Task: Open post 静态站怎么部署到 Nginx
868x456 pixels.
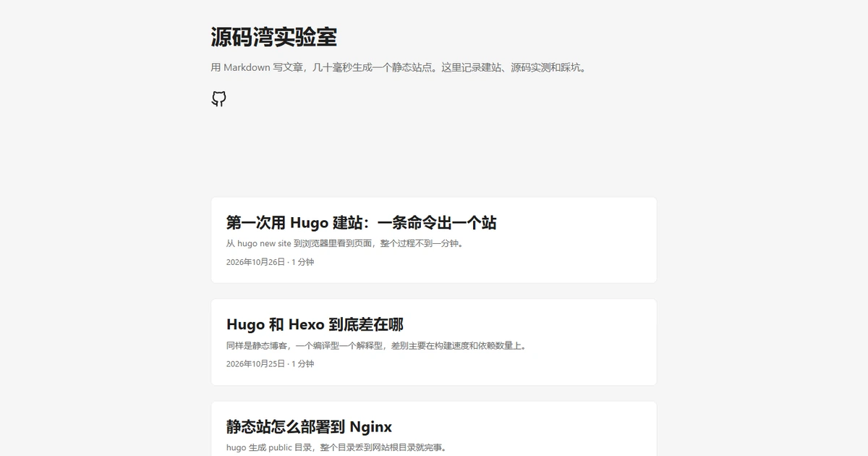Action: tap(310, 426)
